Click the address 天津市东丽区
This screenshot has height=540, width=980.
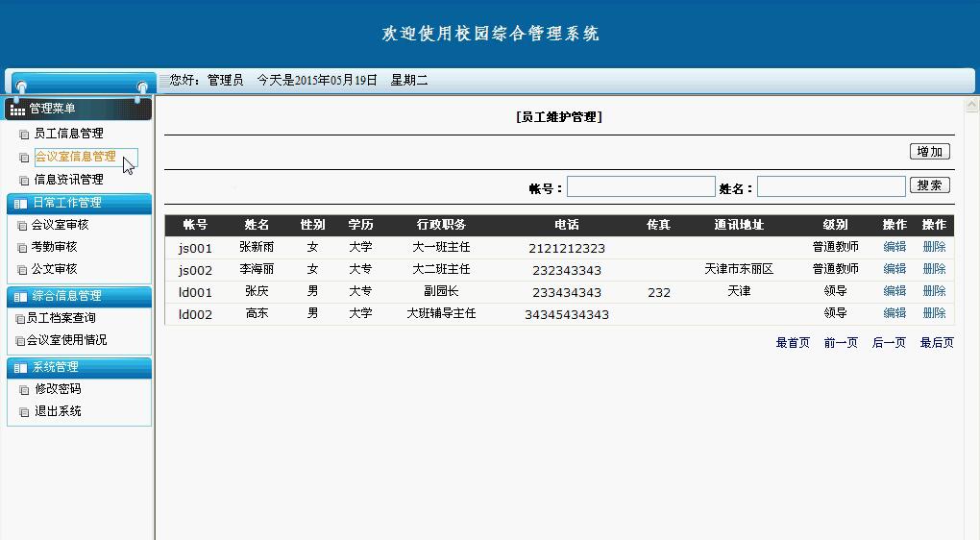[739, 269]
